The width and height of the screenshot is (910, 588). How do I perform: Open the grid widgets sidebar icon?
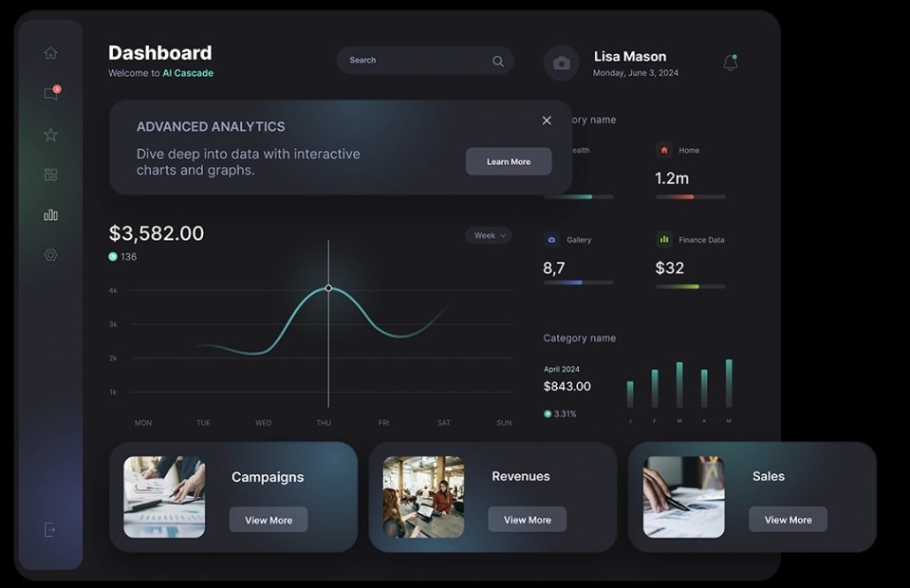coord(50,175)
